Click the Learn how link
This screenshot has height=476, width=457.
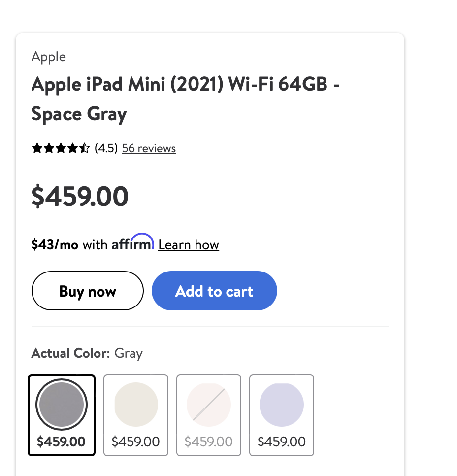pyautogui.click(x=189, y=245)
